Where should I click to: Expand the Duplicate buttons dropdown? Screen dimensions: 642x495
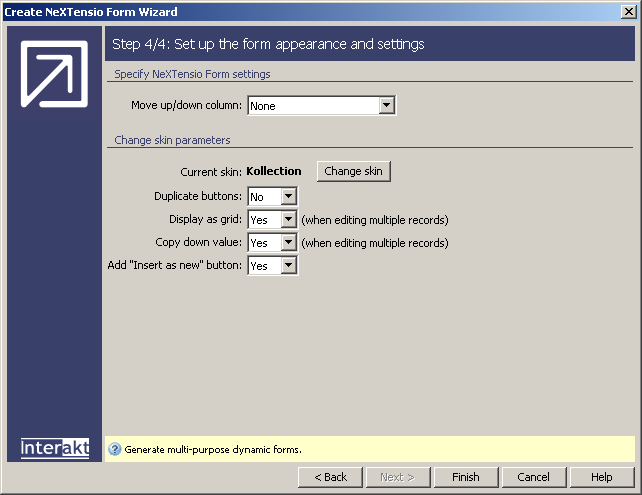click(x=289, y=197)
